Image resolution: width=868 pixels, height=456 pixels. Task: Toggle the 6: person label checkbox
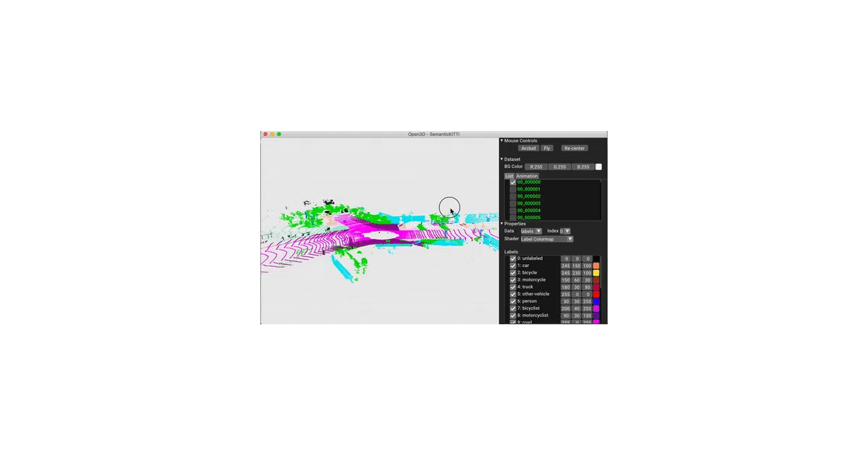point(513,301)
